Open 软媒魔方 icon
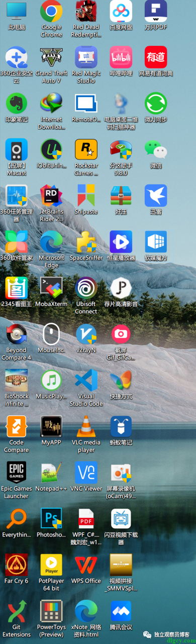 pyautogui.click(x=156, y=242)
